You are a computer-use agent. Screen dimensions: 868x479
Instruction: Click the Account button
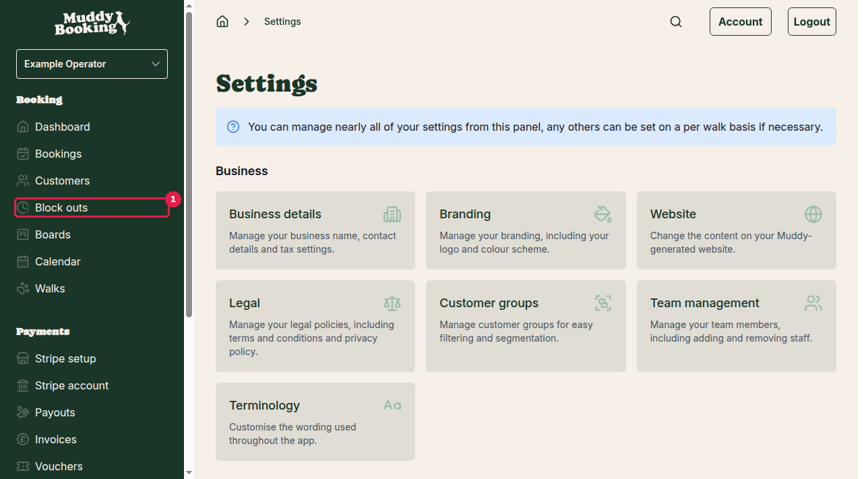pyautogui.click(x=740, y=21)
